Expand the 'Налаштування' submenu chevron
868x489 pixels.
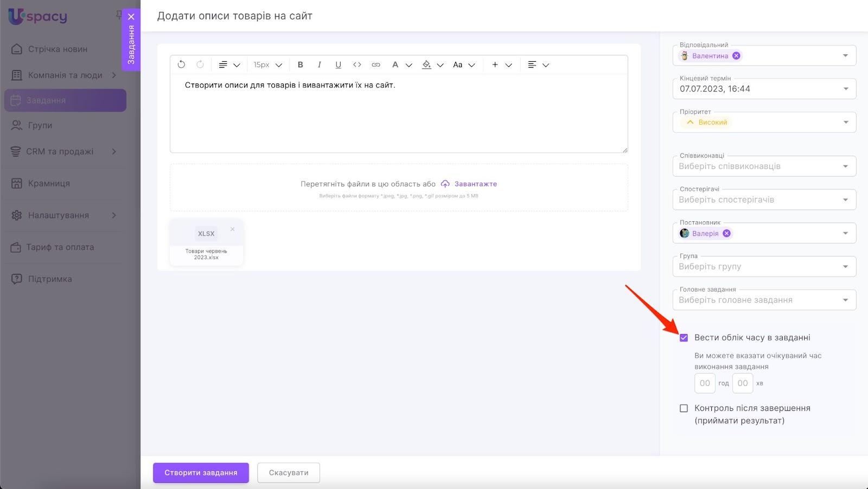(x=114, y=215)
